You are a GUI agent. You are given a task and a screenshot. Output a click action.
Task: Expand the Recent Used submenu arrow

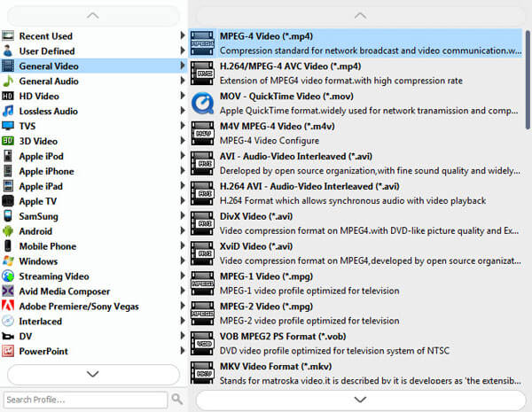(182, 35)
